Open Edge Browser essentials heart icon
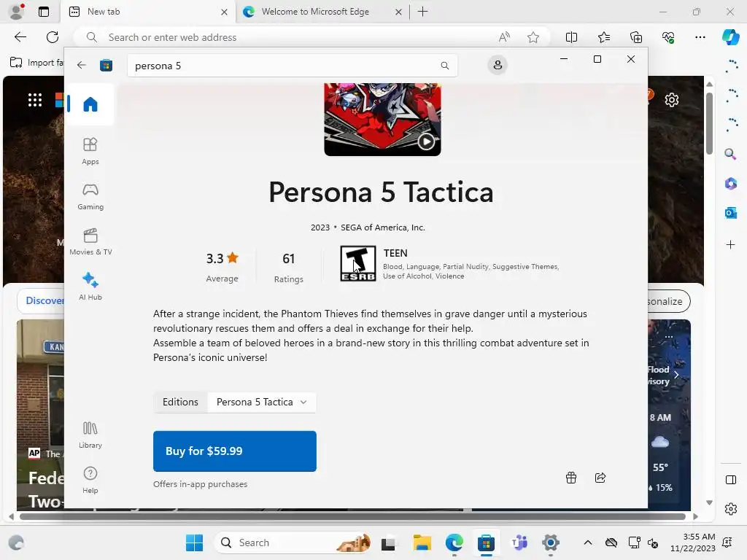Screen dimensions: 747x560 point(668,37)
